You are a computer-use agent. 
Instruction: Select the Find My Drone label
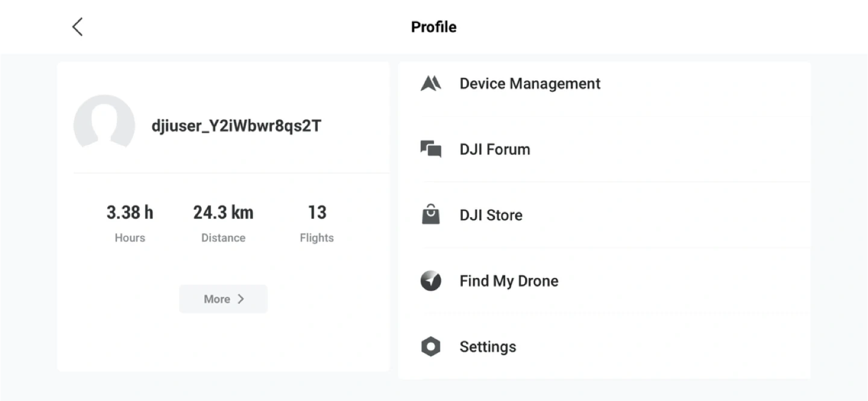[509, 281]
